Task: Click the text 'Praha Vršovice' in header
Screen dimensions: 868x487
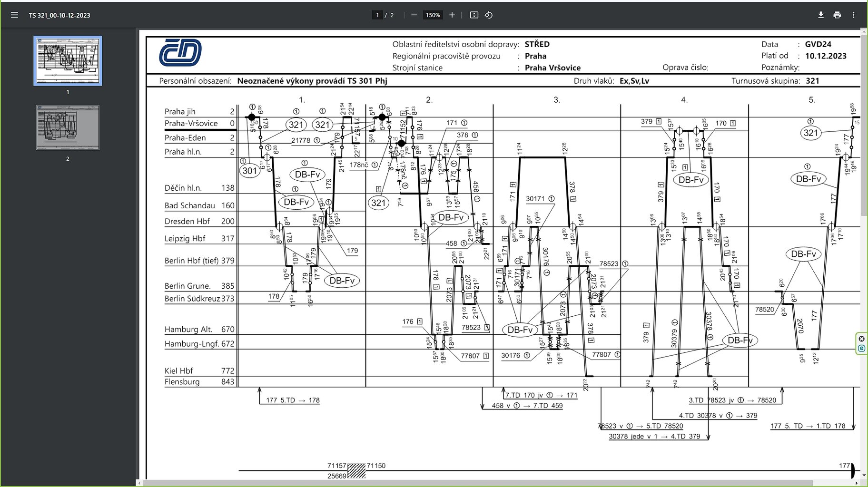Action: [x=552, y=68]
